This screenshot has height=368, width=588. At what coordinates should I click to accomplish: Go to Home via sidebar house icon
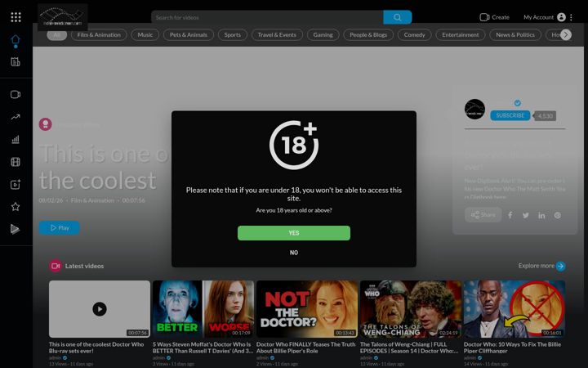(x=16, y=40)
